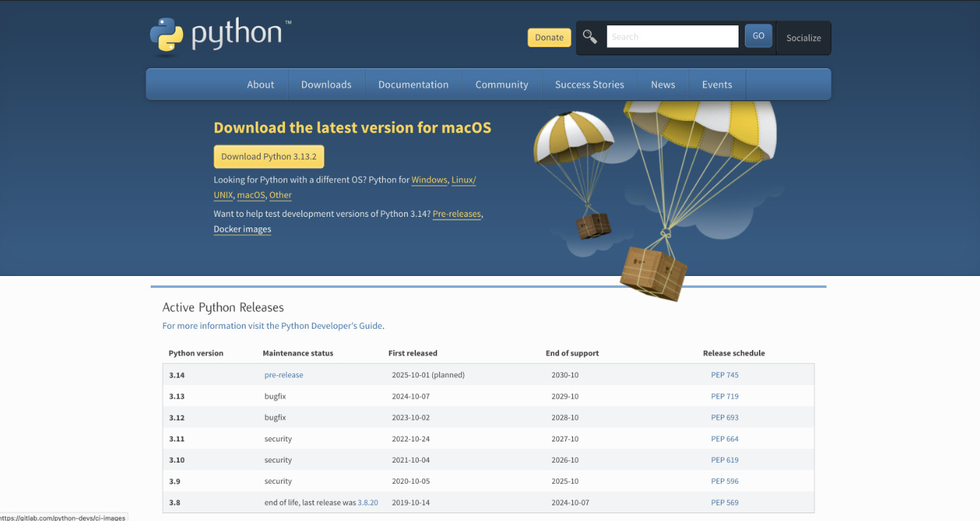Click '2030-10' end of support cell
The width and height of the screenshot is (980, 521).
pos(565,375)
